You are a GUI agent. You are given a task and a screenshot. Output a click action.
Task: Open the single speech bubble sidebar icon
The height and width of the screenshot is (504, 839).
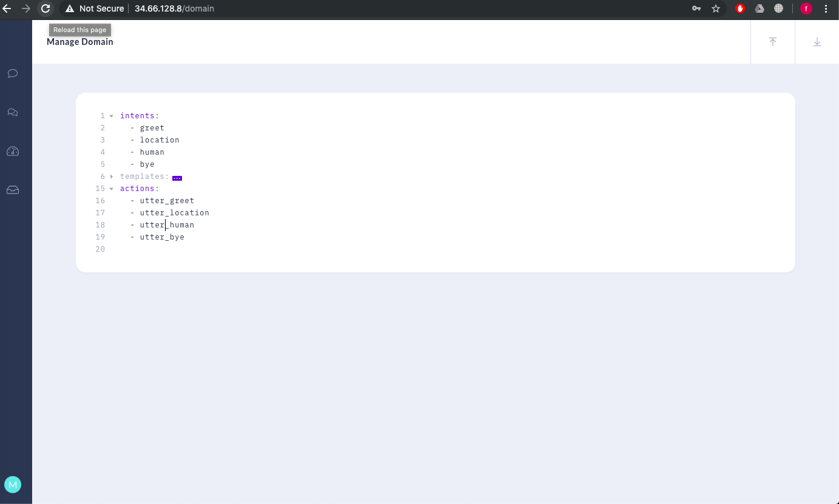(12, 73)
